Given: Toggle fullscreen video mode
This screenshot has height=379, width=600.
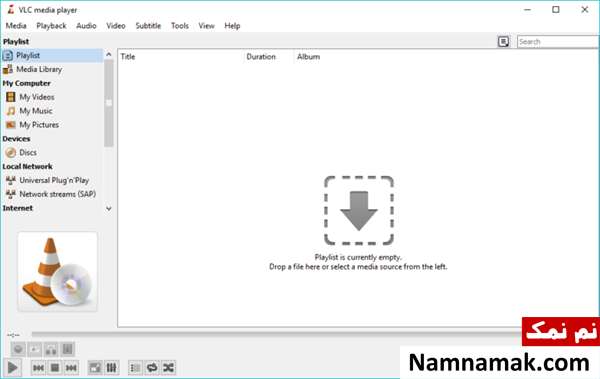Looking at the screenshot, I should pyautogui.click(x=95, y=368).
